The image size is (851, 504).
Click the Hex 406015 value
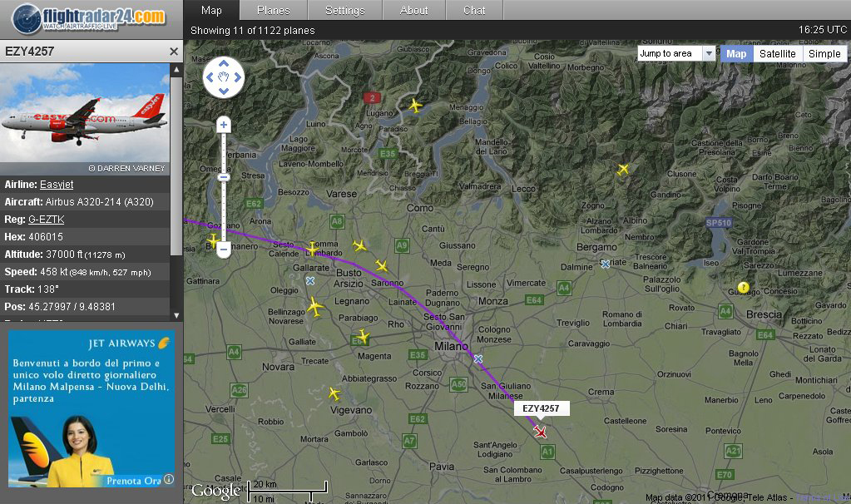click(x=46, y=236)
